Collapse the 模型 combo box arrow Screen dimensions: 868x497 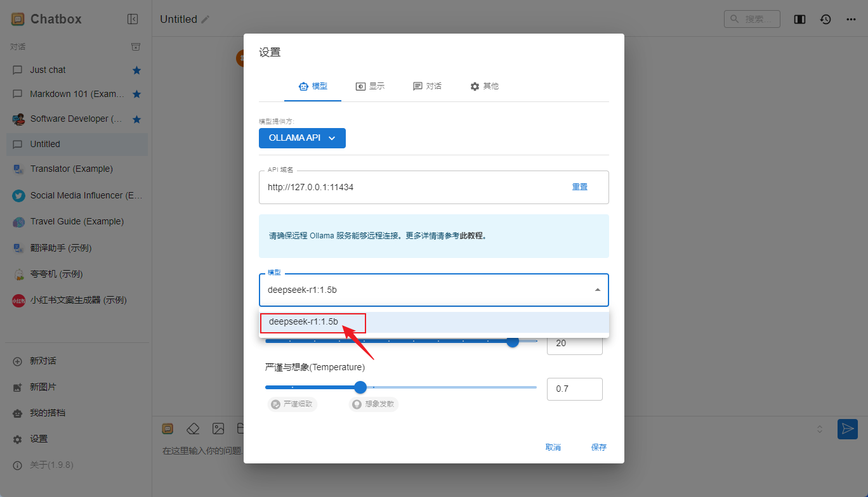(x=597, y=290)
